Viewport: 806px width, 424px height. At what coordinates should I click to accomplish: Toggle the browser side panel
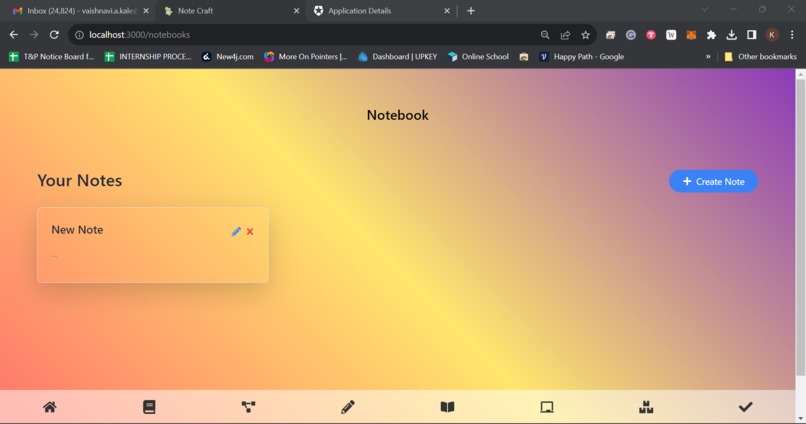752,35
